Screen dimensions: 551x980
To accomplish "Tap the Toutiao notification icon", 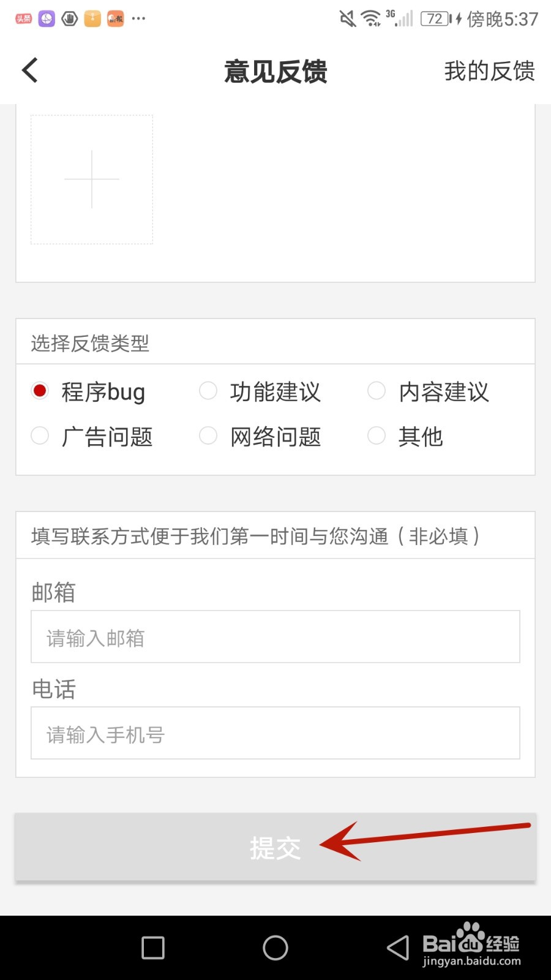I will [23, 18].
